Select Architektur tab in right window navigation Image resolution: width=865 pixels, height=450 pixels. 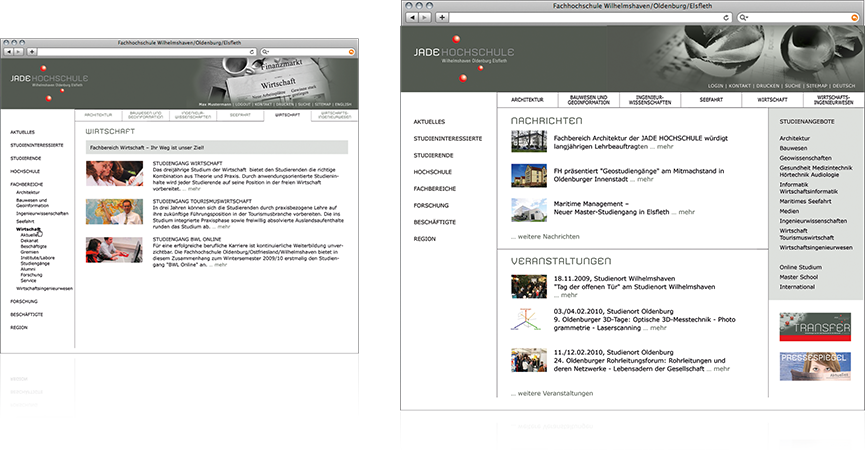click(x=527, y=100)
